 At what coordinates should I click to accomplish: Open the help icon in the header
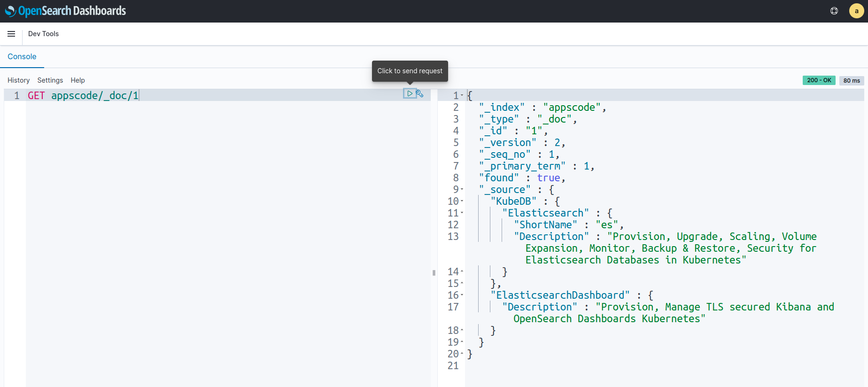[834, 11]
